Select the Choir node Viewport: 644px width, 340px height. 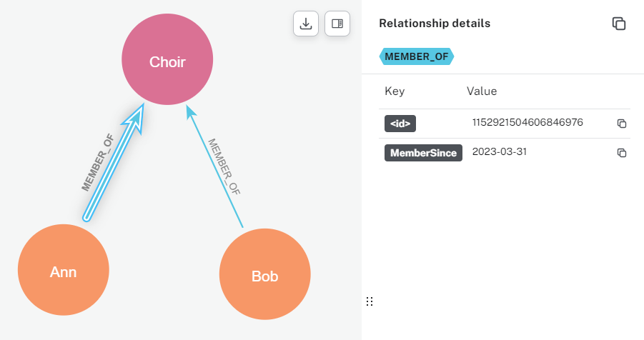(167, 62)
